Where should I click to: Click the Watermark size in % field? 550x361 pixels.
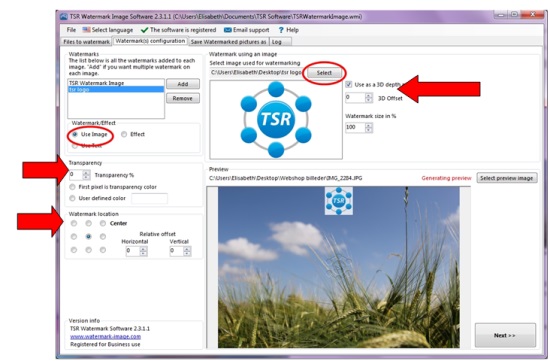point(355,127)
